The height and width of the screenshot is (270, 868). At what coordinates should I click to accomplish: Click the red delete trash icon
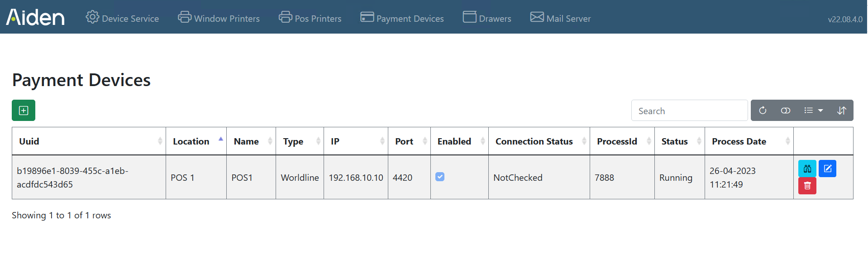[807, 186]
